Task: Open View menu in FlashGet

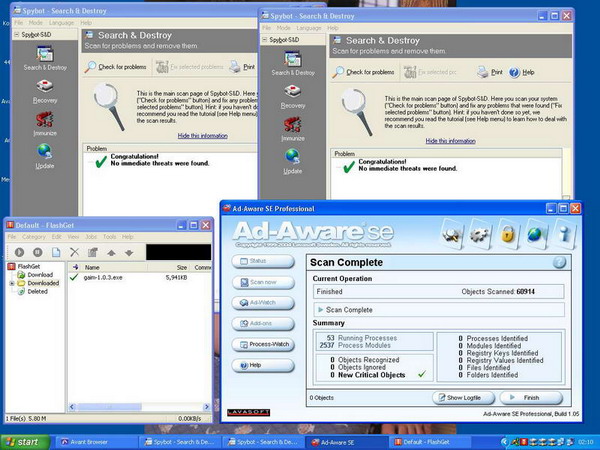Action: tap(73, 237)
